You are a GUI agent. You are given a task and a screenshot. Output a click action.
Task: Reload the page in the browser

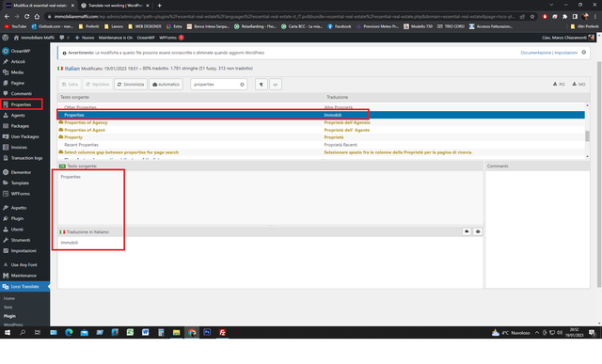coord(27,17)
